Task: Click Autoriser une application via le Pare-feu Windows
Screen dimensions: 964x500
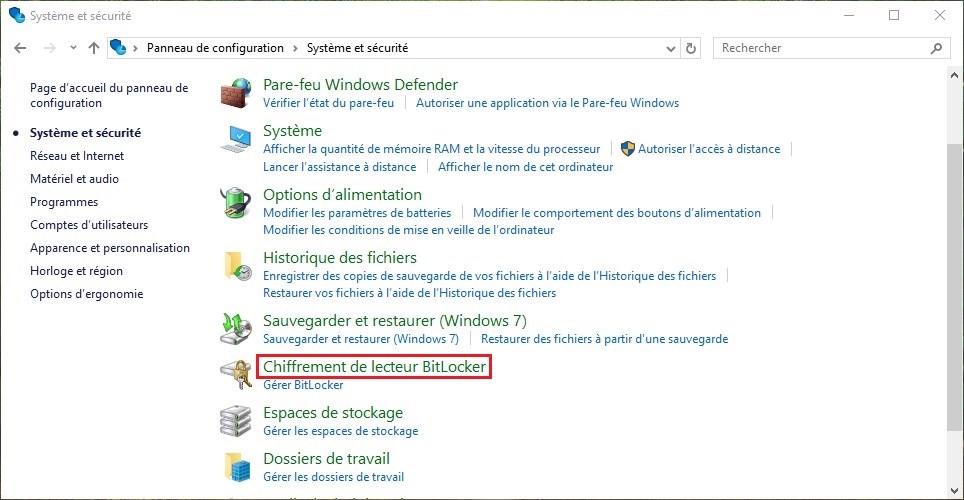Action: pyautogui.click(x=547, y=103)
